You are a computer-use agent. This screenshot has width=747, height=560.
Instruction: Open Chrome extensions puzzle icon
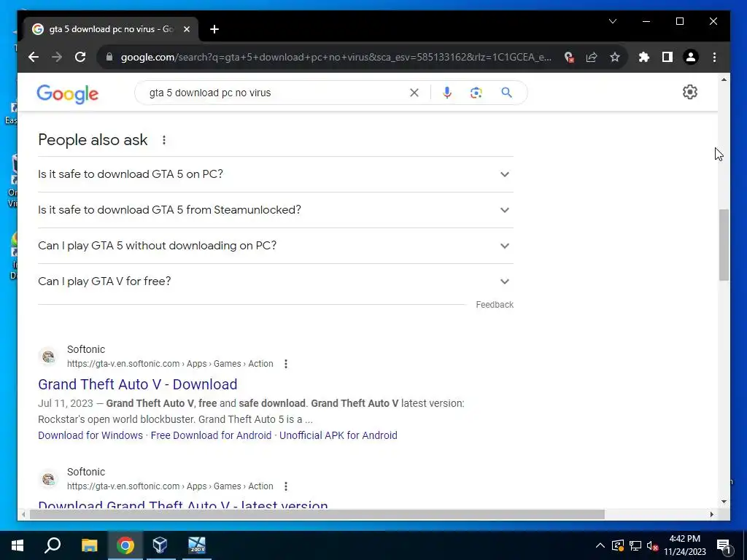[x=644, y=57]
